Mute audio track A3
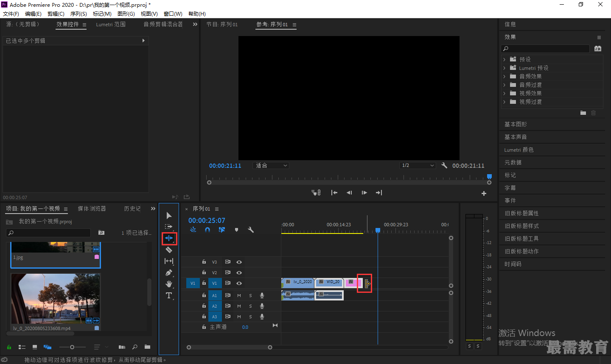This screenshot has height=364, width=611. (239, 317)
